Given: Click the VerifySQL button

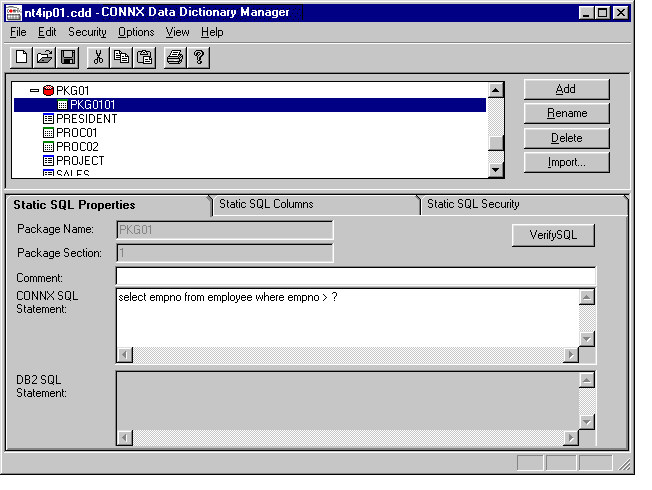Looking at the screenshot, I should (553, 235).
